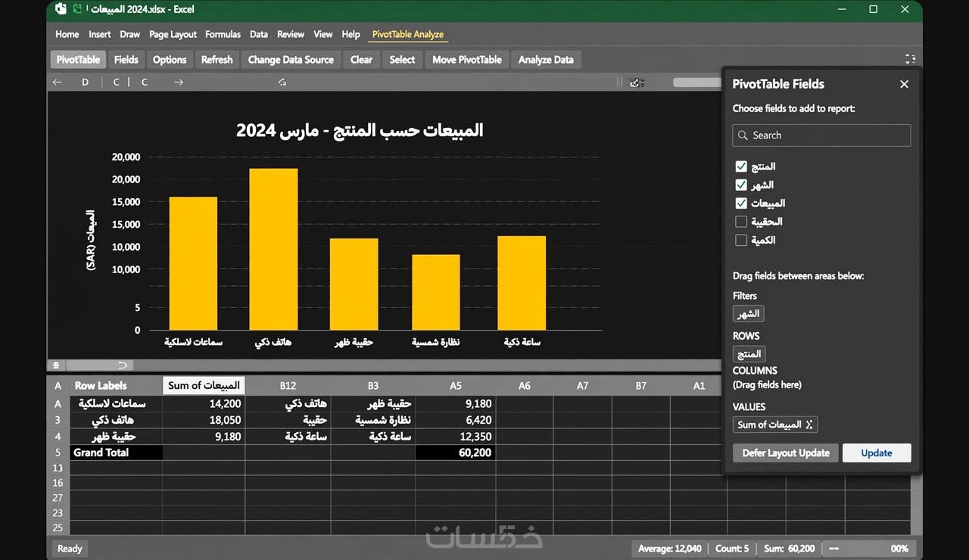The height and width of the screenshot is (560, 969).
Task: Click the Clear ribbon button
Action: (361, 60)
